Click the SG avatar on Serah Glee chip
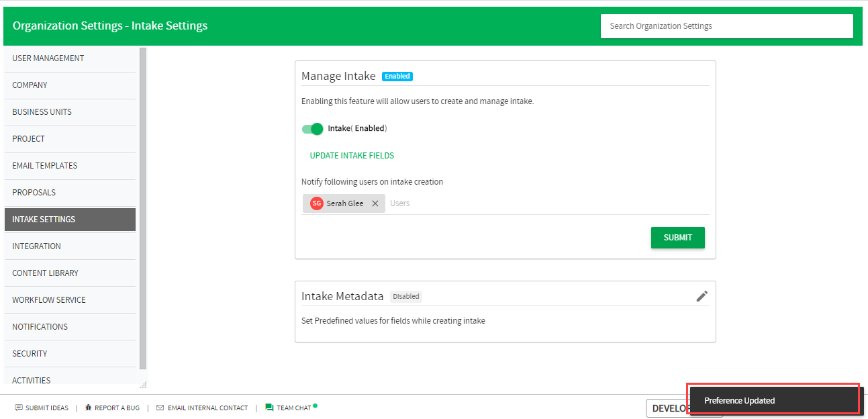The image size is (868, 419). click(x=316, y=203)
